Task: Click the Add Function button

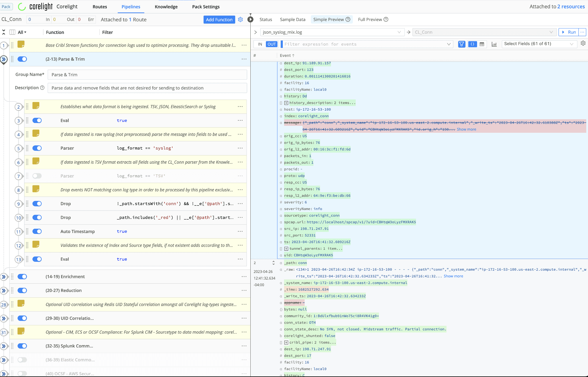Action: pyautogui.click(x=219, y=20)
